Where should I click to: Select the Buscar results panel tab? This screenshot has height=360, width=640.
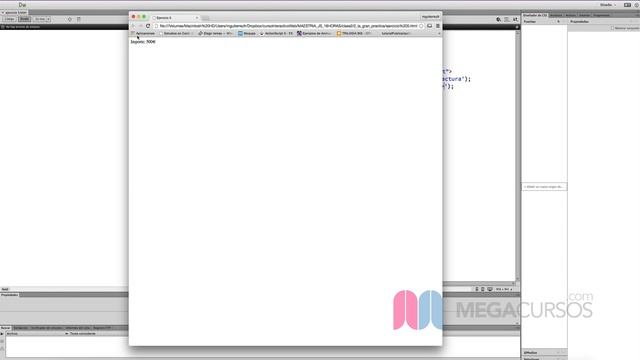(x=5, y=328)
